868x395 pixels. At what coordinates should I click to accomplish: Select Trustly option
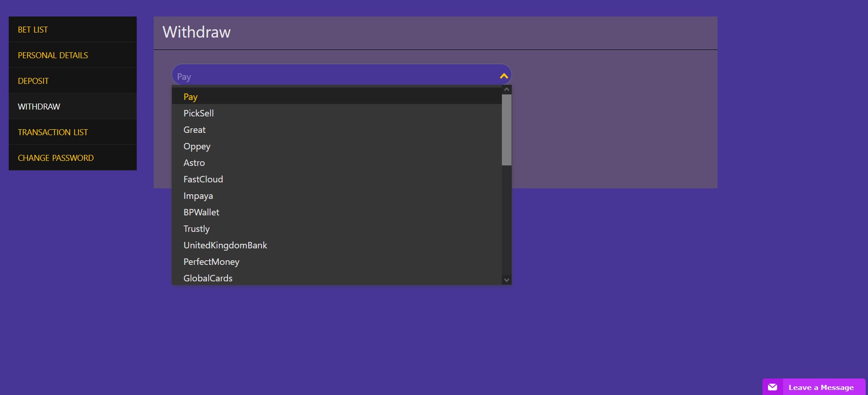(x=337, y=229)
